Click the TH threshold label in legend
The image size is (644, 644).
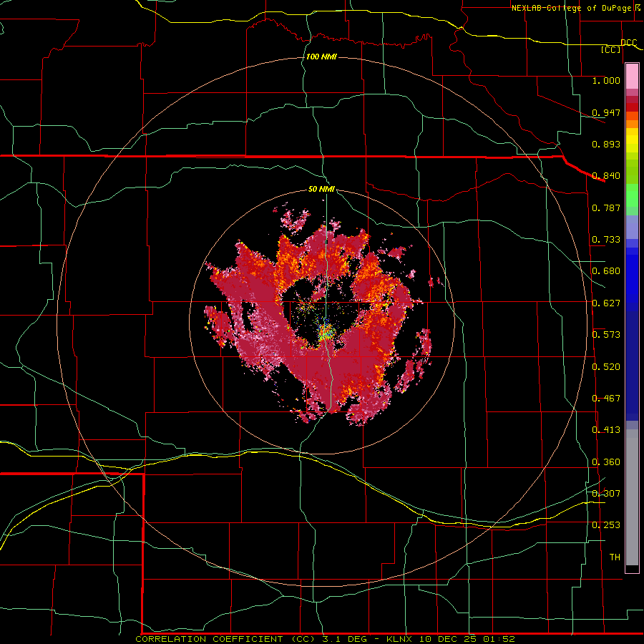pos(615,557)
